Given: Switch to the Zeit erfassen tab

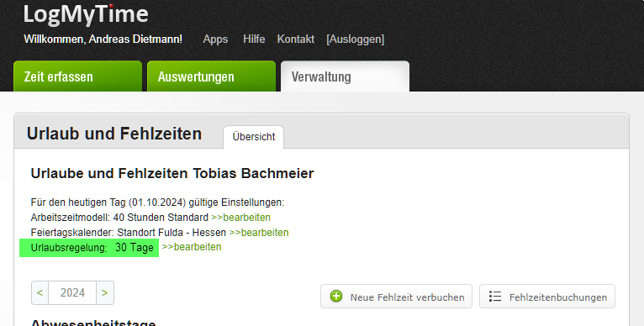Looking at the screenshot, I should click(77, 76).
